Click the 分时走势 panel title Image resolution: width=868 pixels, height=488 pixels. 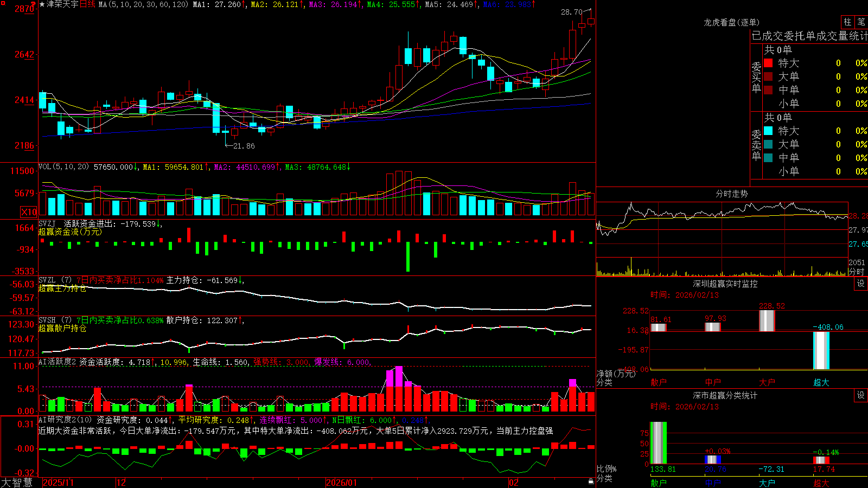point(731,194)
